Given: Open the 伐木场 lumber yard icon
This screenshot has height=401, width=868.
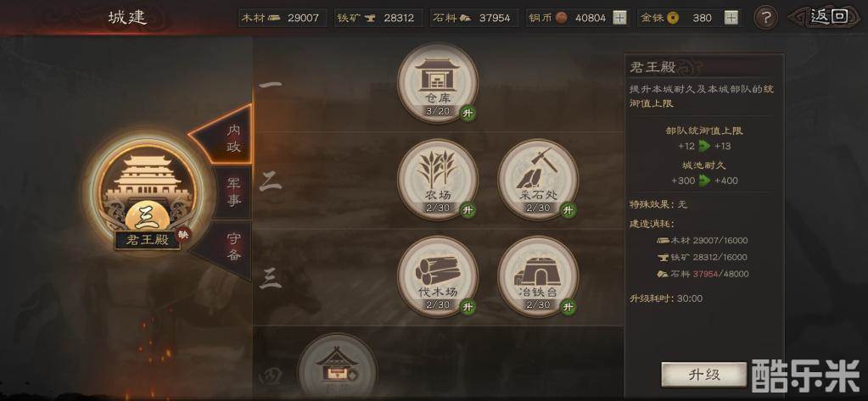Looking at the screenshot, I should tap(438, 276).
